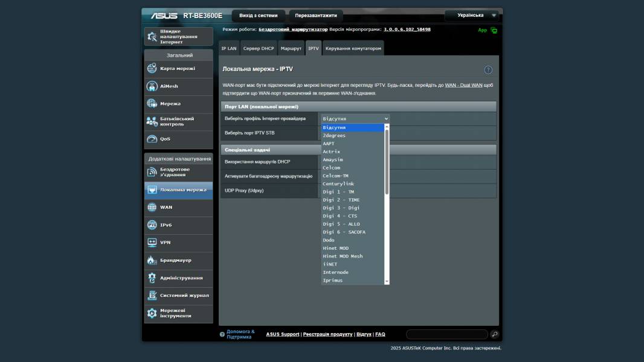Open the Системний журнал menu item

click(179, 295)
